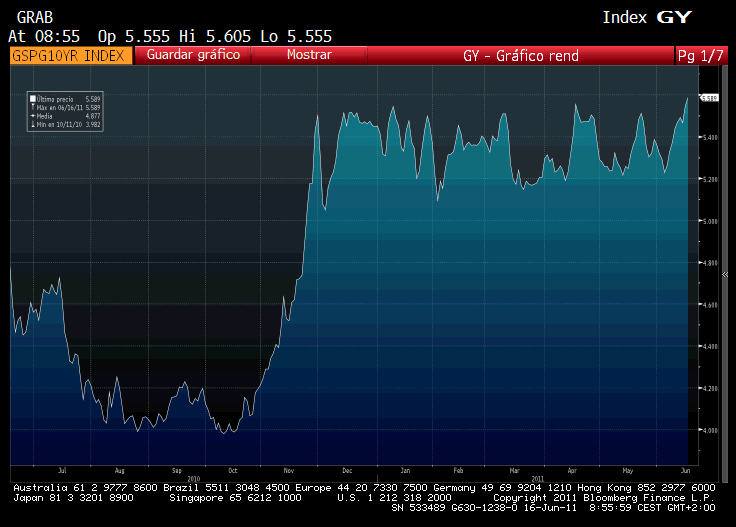
Task: Click the Copyright 2011 Bloomberg Finance L.P. text
Action: [604, 497]
